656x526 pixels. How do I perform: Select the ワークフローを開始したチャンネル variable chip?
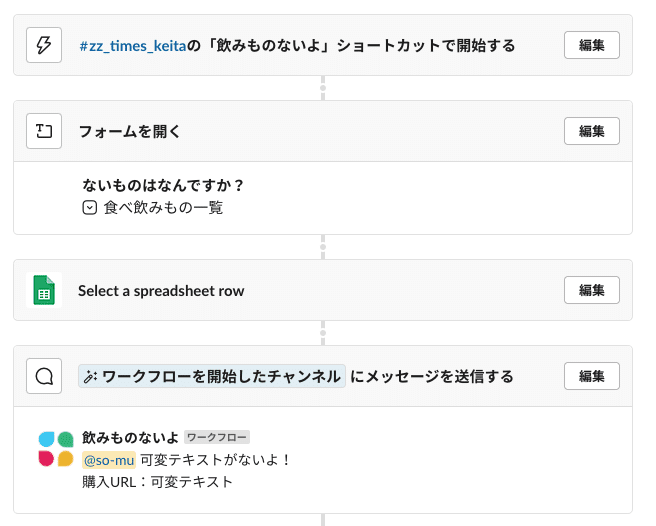(212, 376)
